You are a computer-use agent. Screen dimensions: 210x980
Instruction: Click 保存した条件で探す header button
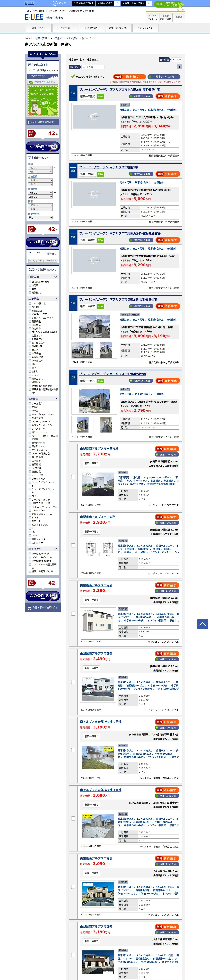point(134,3)
